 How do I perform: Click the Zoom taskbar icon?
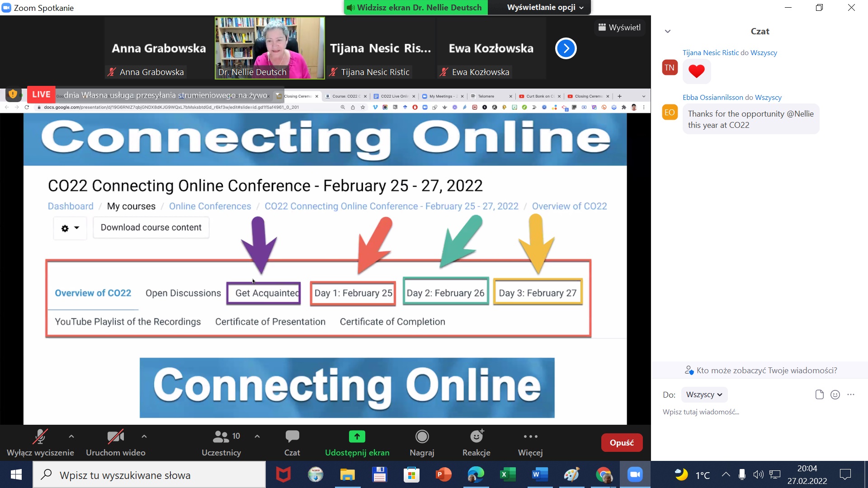coord(635,475)
